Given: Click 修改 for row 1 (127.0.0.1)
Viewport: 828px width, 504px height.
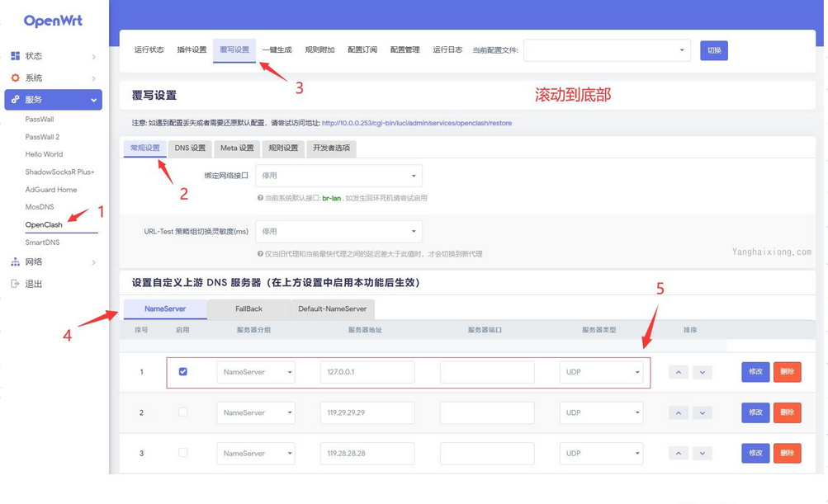Looking at the screenshot, I should 755,372.
